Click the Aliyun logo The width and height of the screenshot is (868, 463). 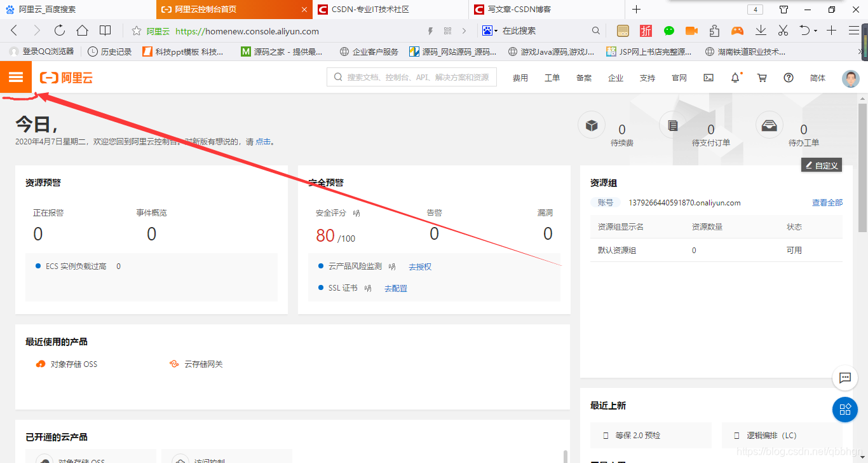66,78
